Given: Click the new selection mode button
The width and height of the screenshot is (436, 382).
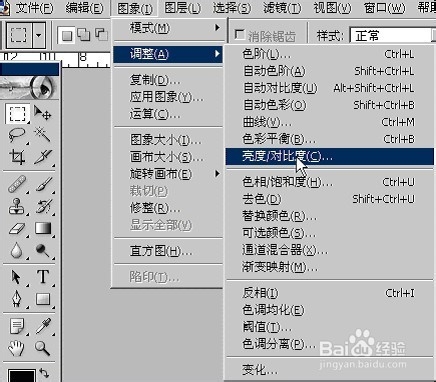Looking at the screenshot, I should tap(67, 35).
